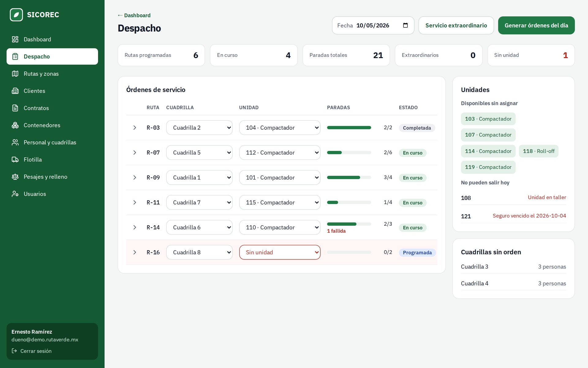Click the Cerrar sesión logout icon
Screen dimensions: 588x368
14,351
